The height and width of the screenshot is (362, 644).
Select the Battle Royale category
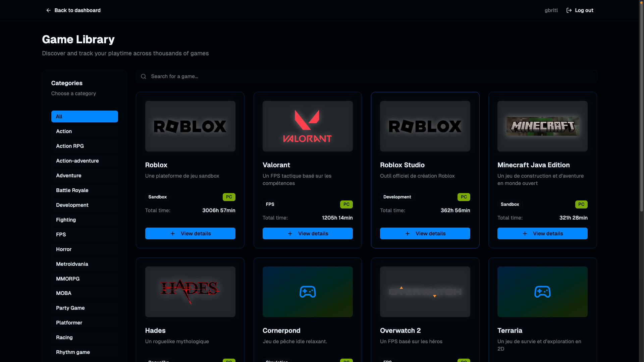click(84, 190)
